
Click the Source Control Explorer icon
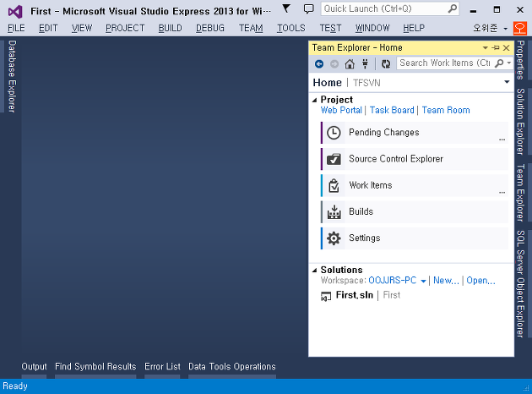[x=334, y=159]
